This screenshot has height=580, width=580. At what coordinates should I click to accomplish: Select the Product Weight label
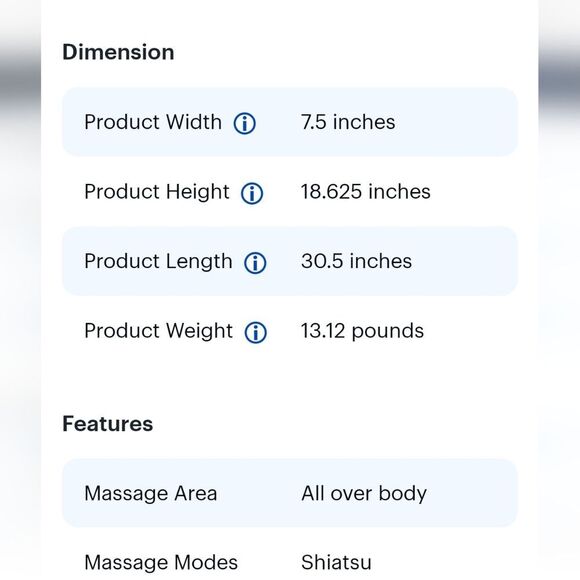pos(158,331)
